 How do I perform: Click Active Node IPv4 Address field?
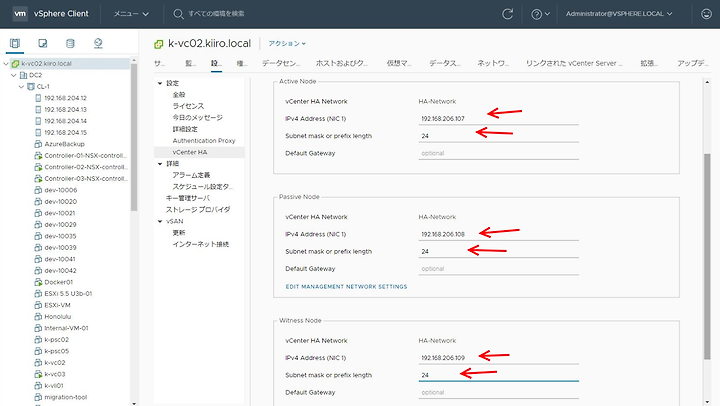click(498, 118)
